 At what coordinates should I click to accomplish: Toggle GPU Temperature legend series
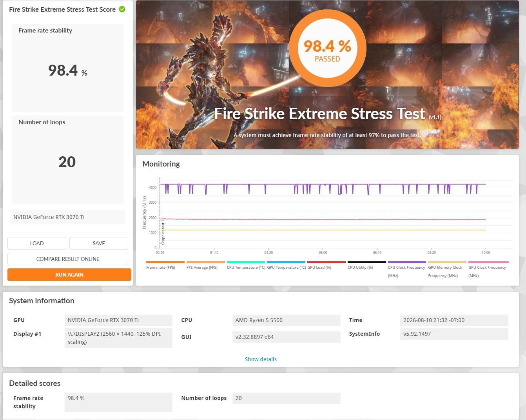click(x=286, y=265)
